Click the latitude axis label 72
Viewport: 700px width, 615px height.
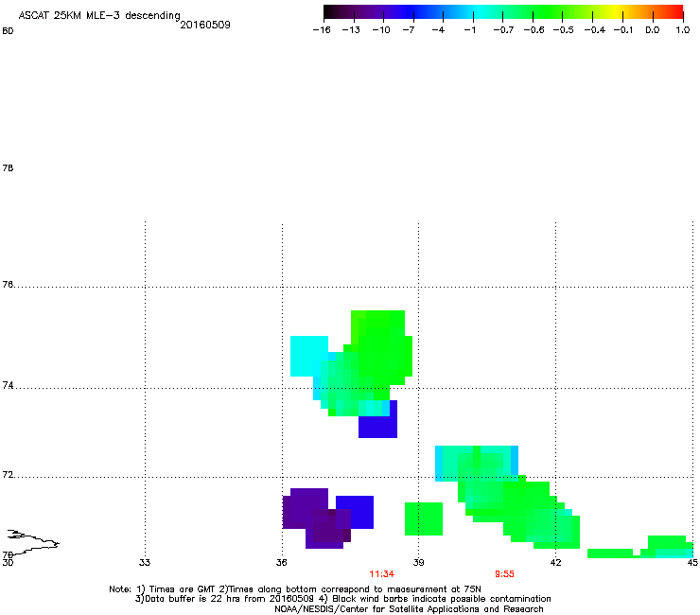pyautogui.click(x=8, y=475)
